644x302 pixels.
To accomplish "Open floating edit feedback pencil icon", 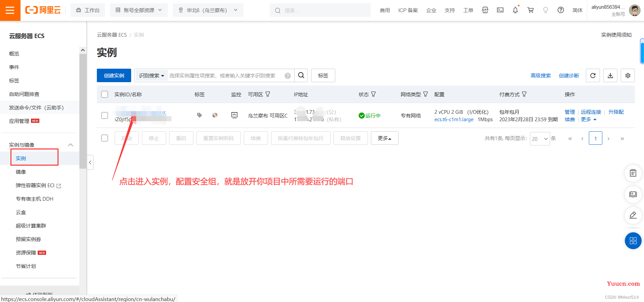I will [633, 215].
